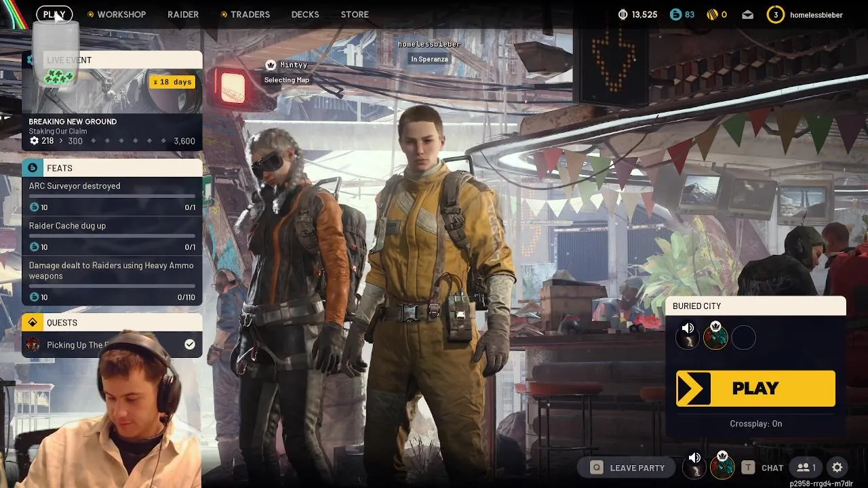Screen dimensions: 868x488
Task: Click the Staking Our Claim subtitle
Action: tap(58, 131)
